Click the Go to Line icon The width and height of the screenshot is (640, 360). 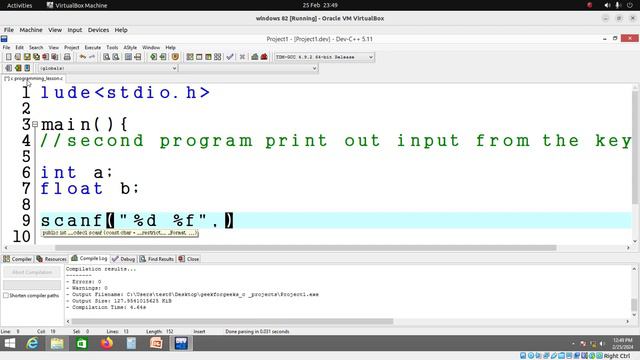(x=138, y=57)
